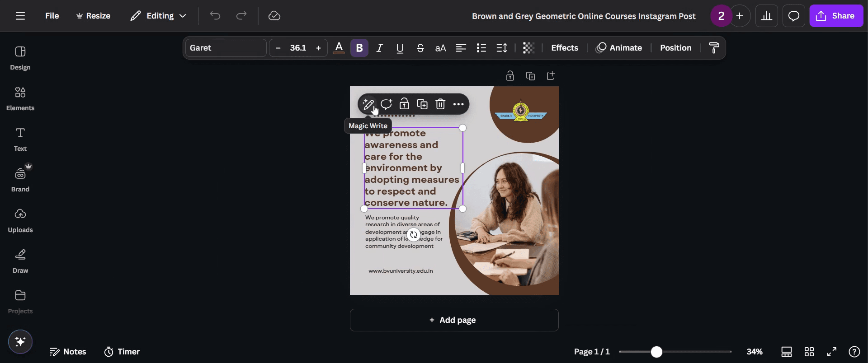Duplicate the selected text element

(422, 104)
